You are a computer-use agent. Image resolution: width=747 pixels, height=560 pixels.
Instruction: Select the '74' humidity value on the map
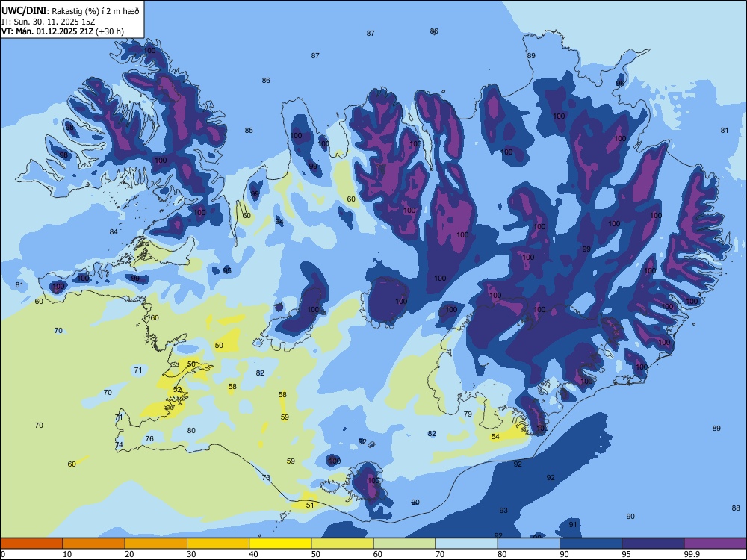pos(119,445)
